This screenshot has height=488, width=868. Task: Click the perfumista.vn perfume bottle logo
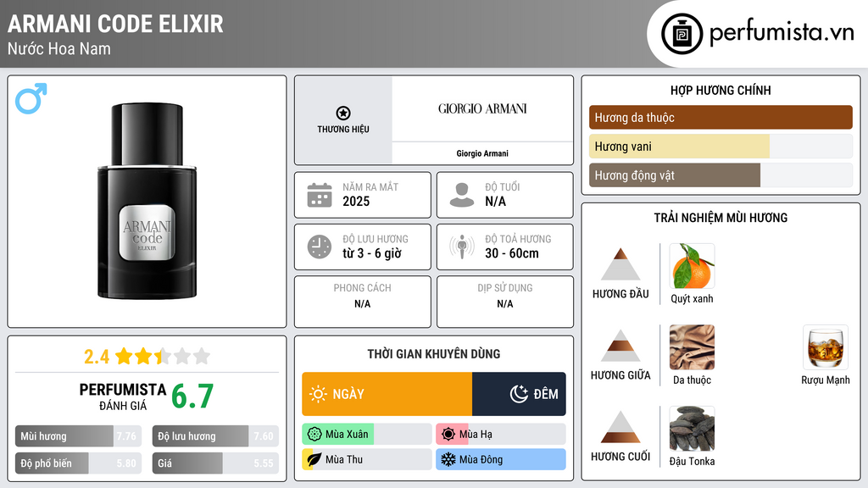coord(680,34)
